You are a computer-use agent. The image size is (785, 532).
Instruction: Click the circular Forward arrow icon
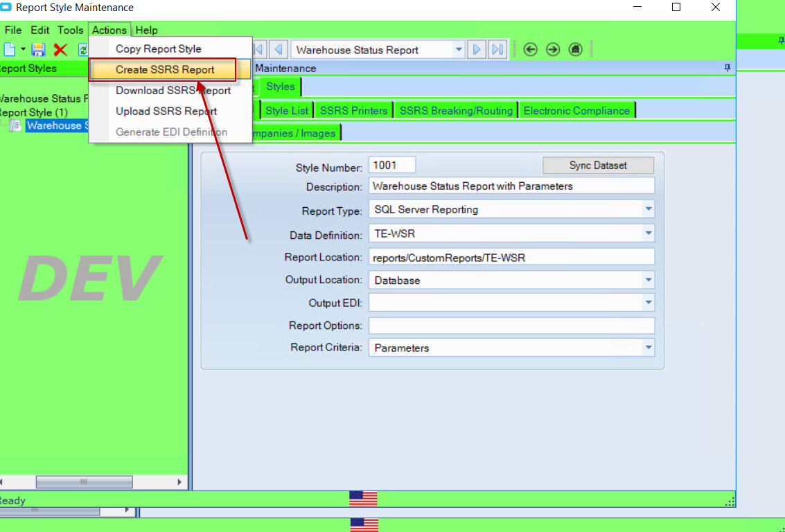[x=553, y=50]
